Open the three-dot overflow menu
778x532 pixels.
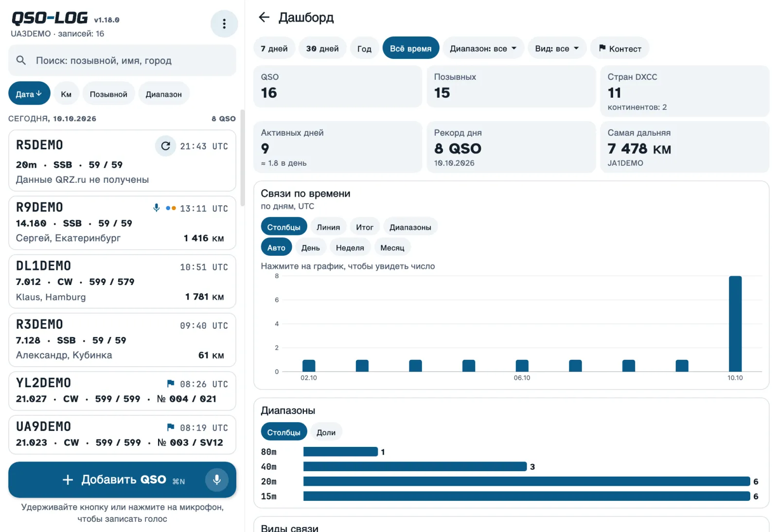pos(224,24)
